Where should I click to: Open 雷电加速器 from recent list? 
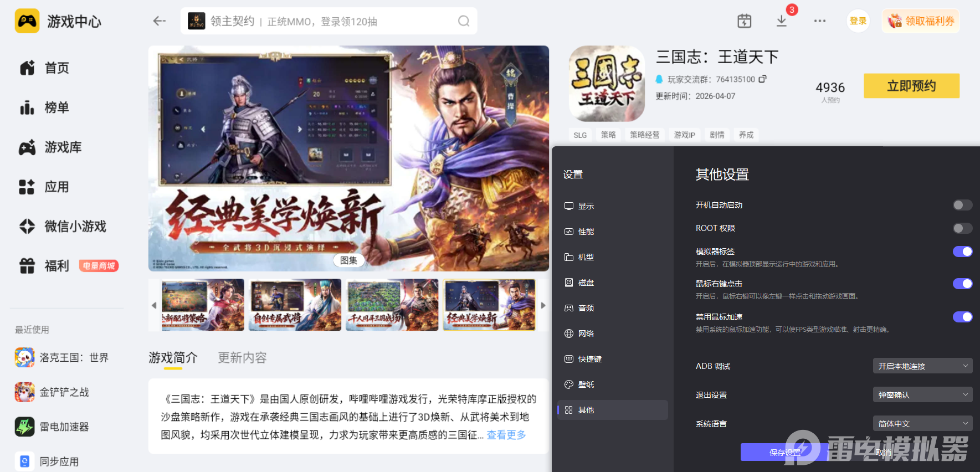[52, 427]
